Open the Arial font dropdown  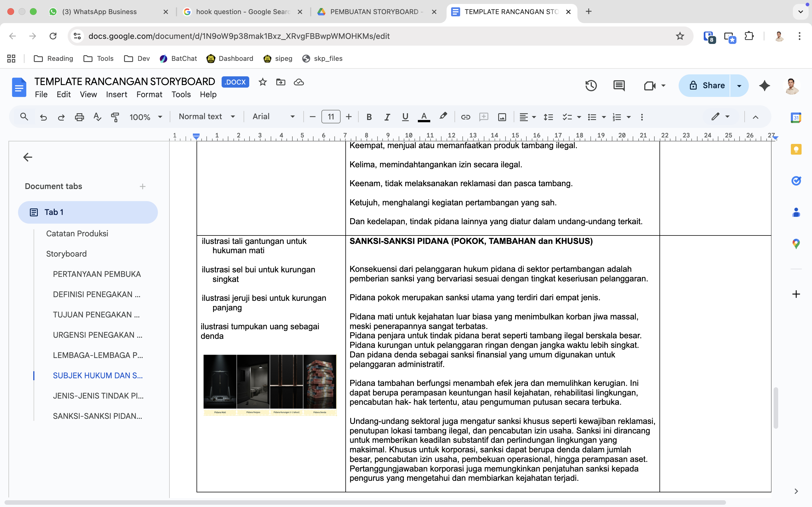tap(273, 117)
